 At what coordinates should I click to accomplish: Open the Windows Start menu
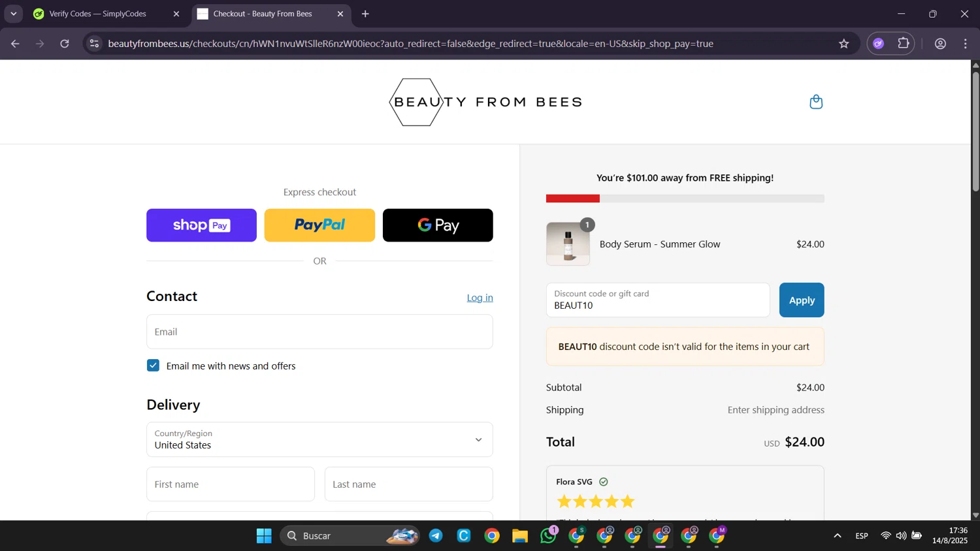tap(264, 536)
